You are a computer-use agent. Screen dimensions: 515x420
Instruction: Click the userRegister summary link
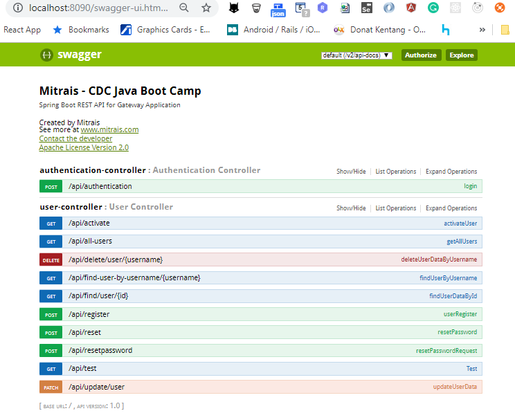(x=460, y=314)
